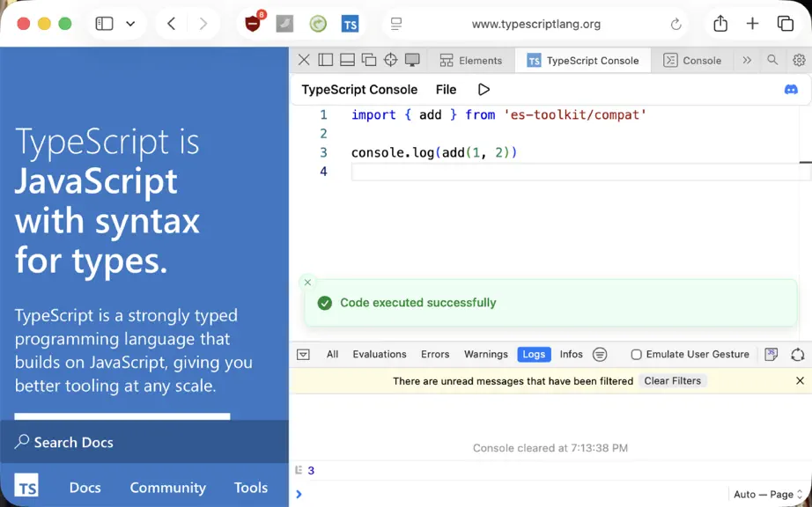Filter console by Infos
Screen dimensions: 812x507
(x=572, y=355)
